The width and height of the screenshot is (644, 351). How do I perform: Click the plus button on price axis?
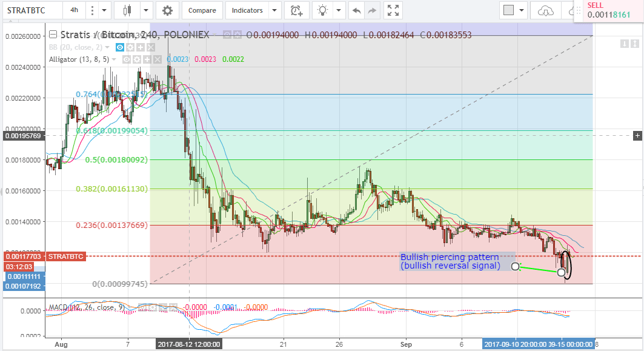[x=637, y=135]
